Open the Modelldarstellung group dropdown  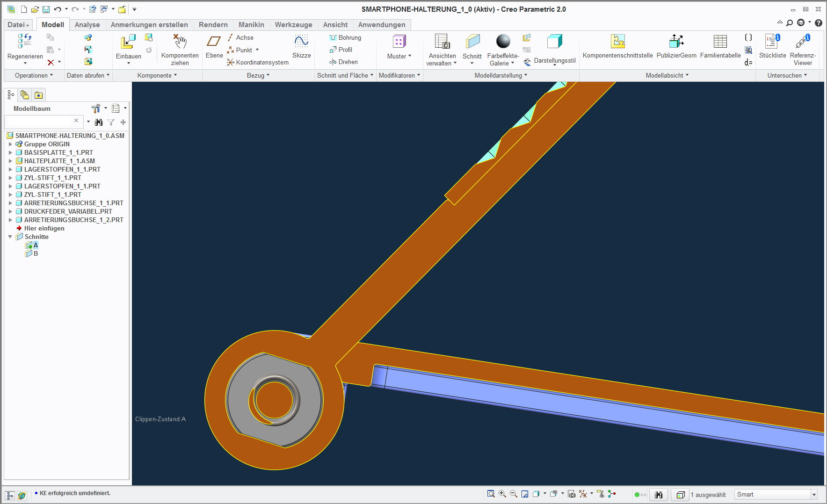pos(501,75)
